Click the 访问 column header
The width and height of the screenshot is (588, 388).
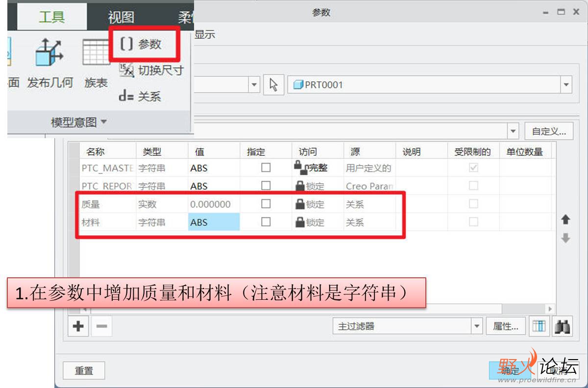tap(318, 152)
